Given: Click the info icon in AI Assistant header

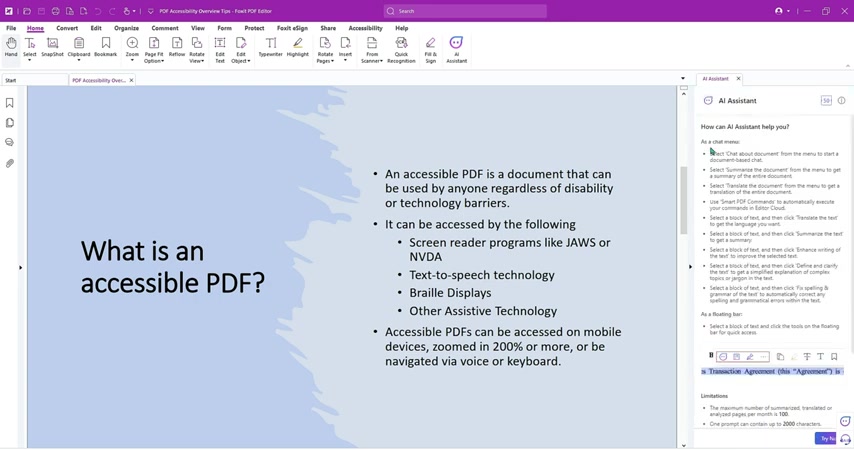Looking at the screenshot, I should [x=841, y=100].
